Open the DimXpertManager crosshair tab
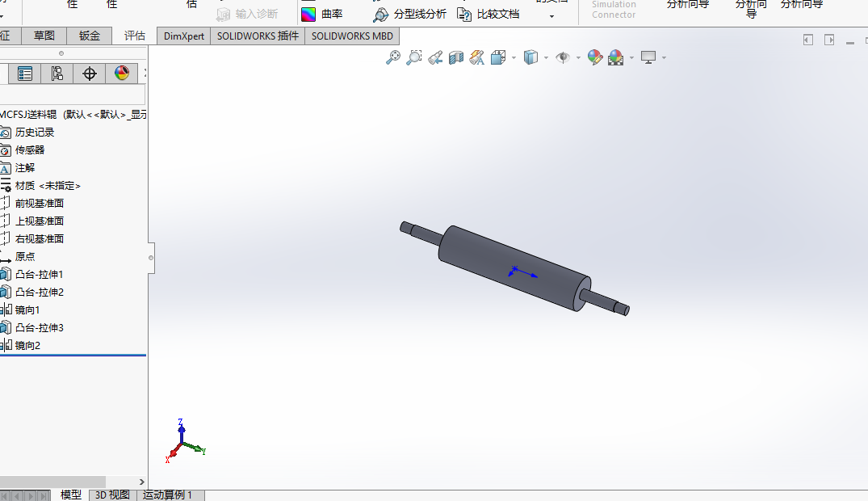 (x=89, y=74)
